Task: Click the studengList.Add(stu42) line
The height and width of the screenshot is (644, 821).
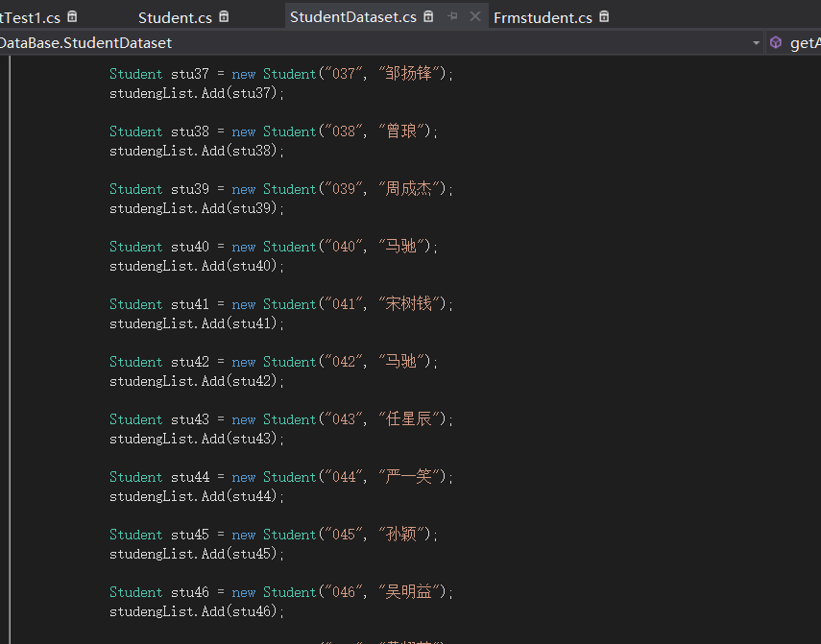Action: [x=197, y=381]
